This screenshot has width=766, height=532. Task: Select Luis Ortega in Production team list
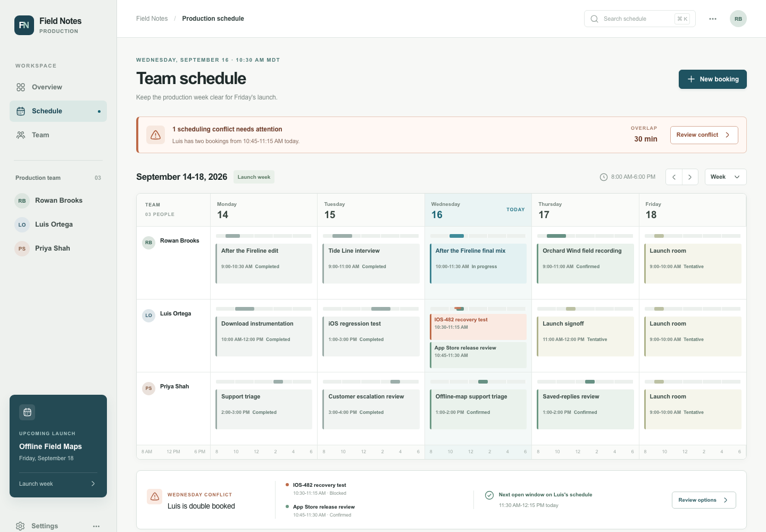click(58, 225)
